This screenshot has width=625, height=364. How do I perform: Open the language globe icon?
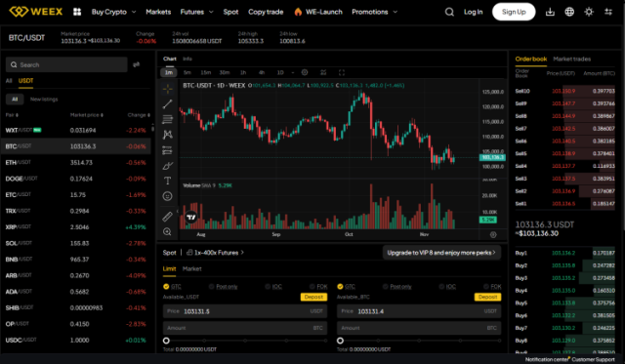coord(569,12)
